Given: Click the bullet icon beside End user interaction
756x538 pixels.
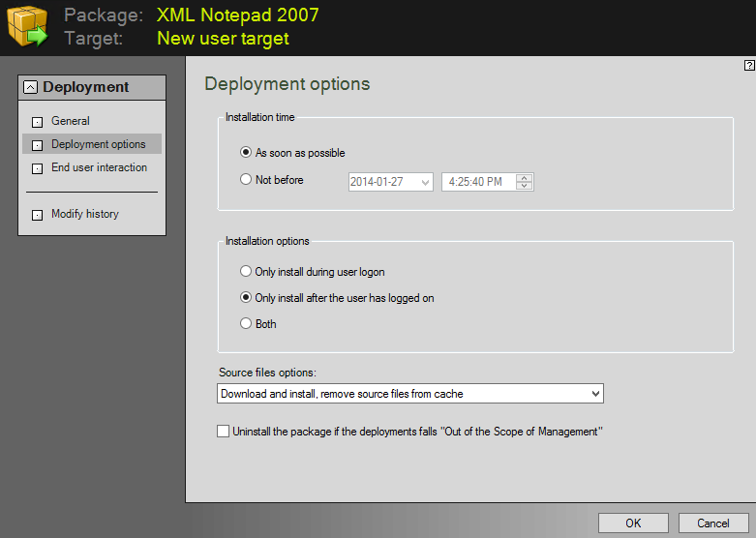Looking at the screenshot, I should click(x=37, y=168).
